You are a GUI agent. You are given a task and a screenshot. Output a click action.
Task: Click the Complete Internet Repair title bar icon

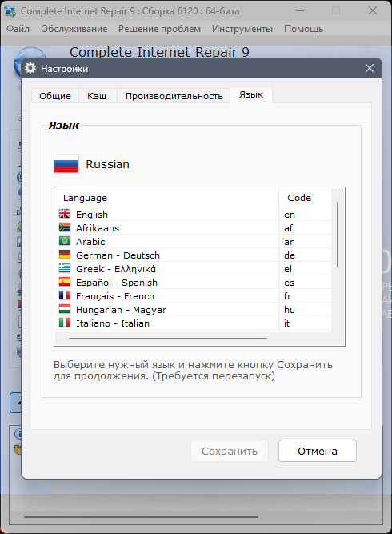click(10, 11)
